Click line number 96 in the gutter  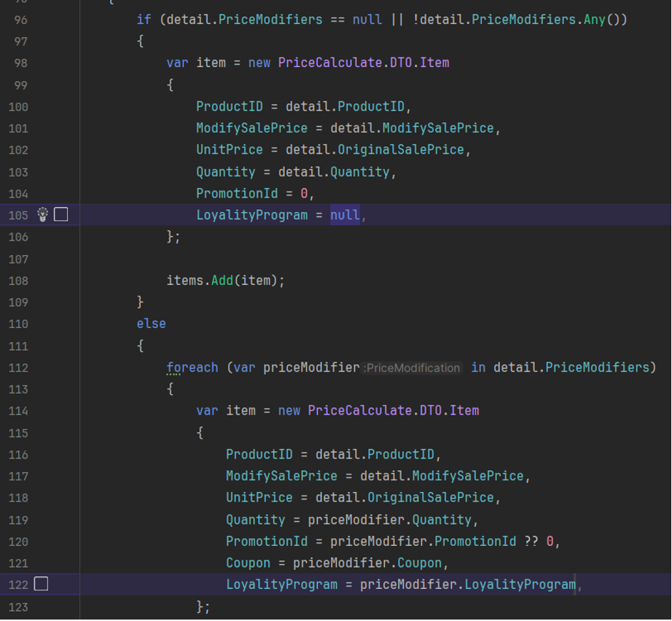point(20,20)
